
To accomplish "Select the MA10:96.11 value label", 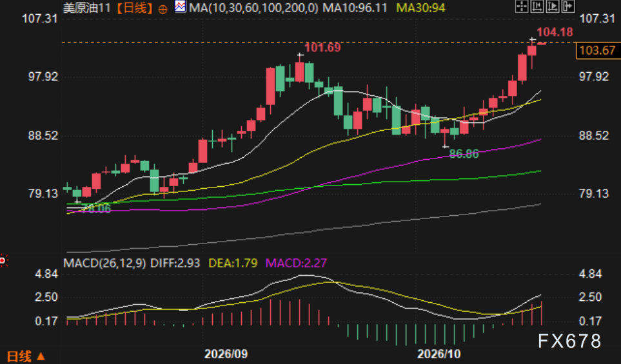I will click(x=355, y=8).
